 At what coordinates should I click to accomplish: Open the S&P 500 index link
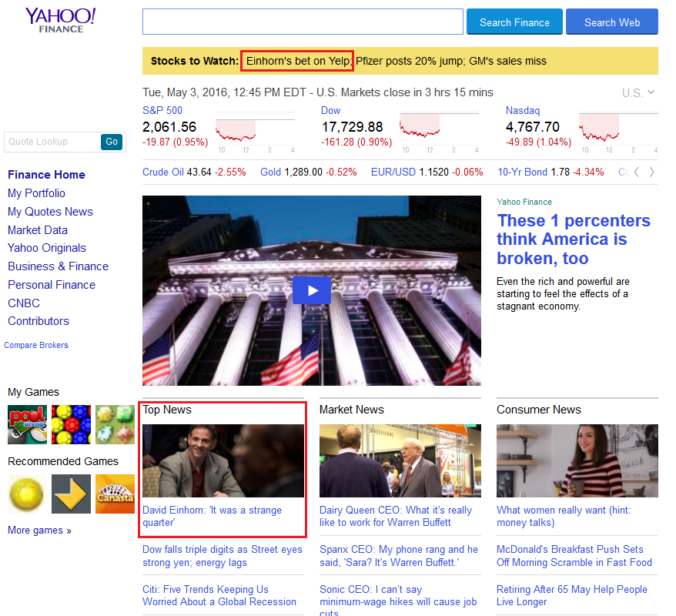[x=162, y=110]
